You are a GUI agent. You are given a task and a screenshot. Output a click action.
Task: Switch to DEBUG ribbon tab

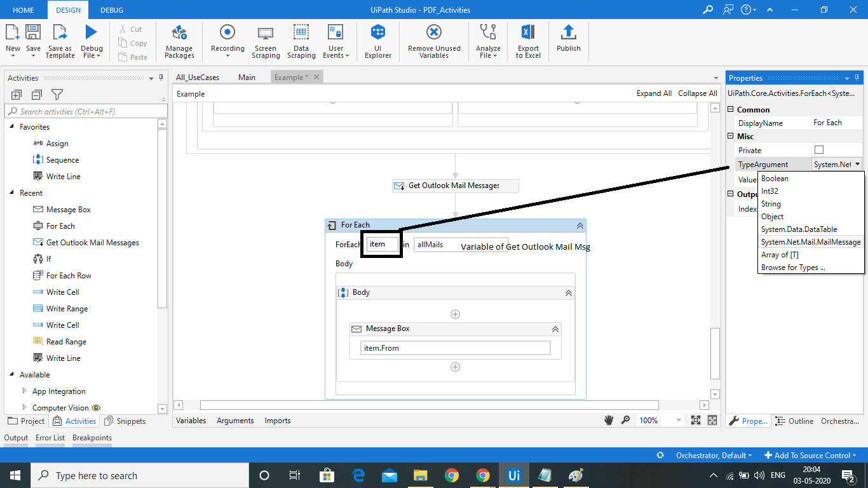[112, 10]
